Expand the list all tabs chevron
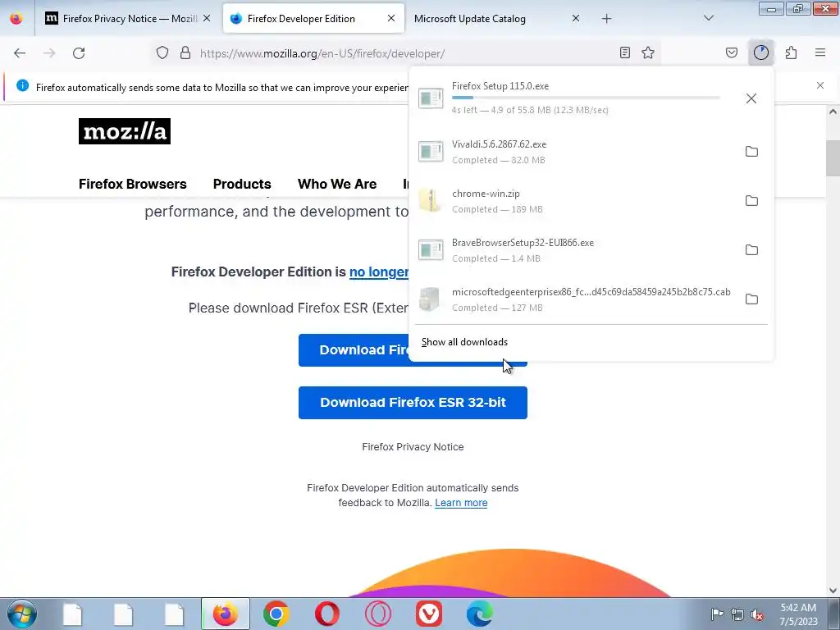Image resolution: width=840 pixels, height=630 pixels. pos(709,18)
